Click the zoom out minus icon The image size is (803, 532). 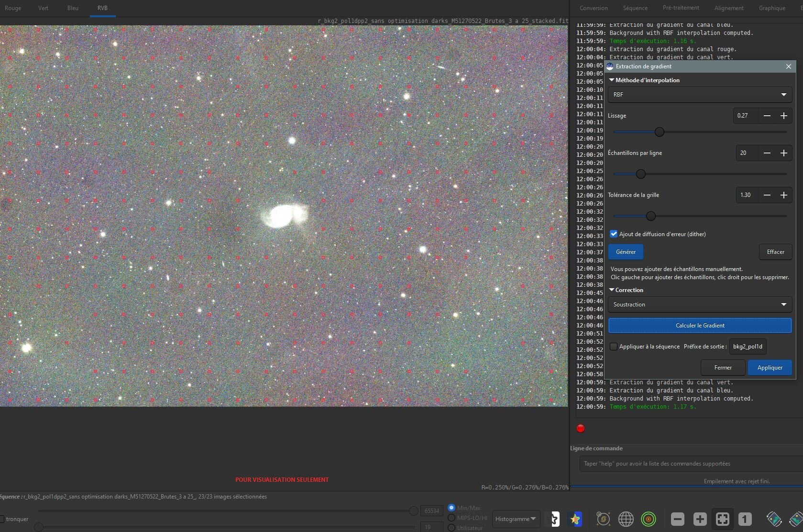coord(677,519)
